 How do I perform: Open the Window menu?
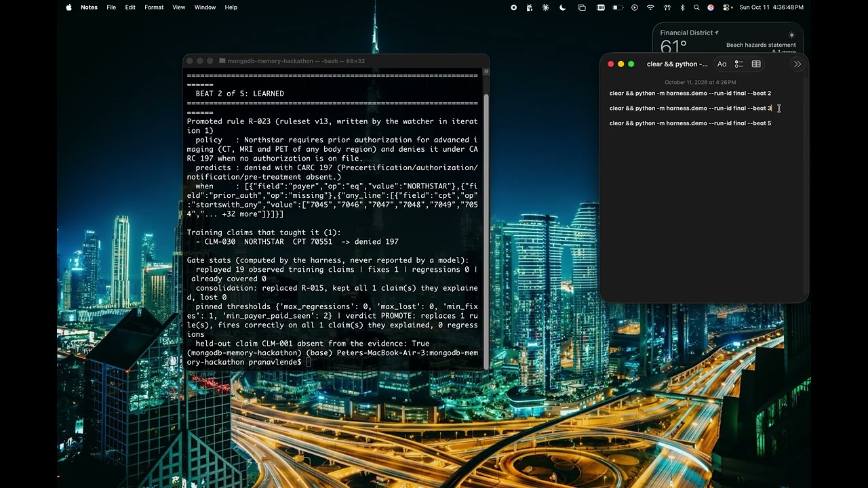coord(205,7)
